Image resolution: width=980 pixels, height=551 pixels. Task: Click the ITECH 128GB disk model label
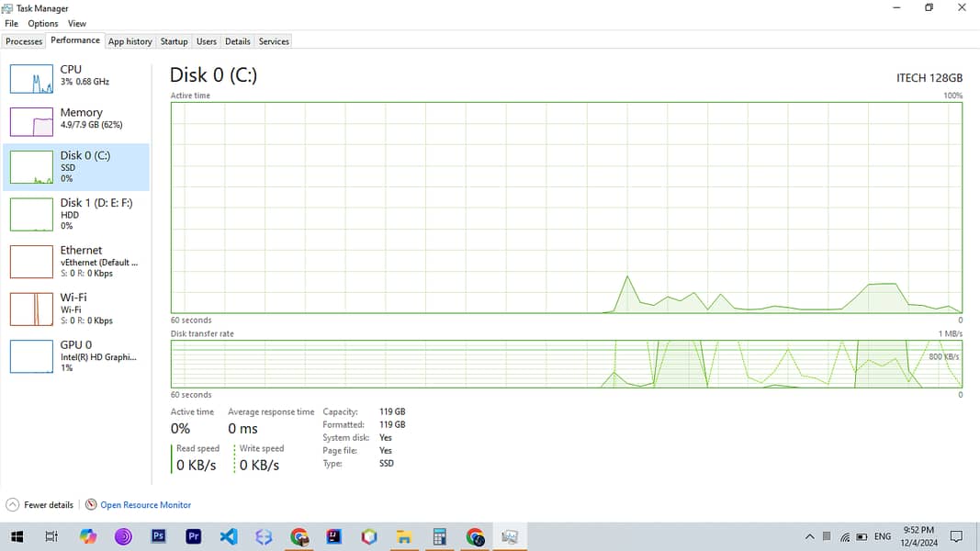tap(929, 78)
